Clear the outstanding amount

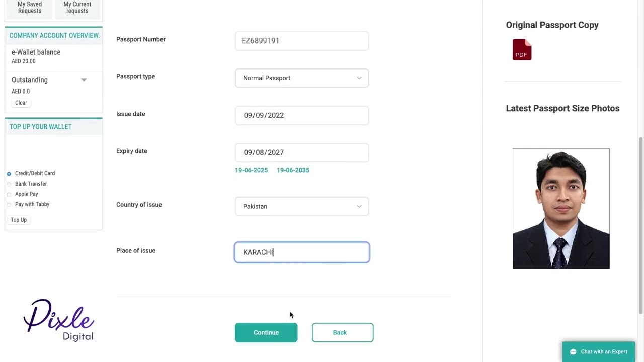click(x=21, y=103)
